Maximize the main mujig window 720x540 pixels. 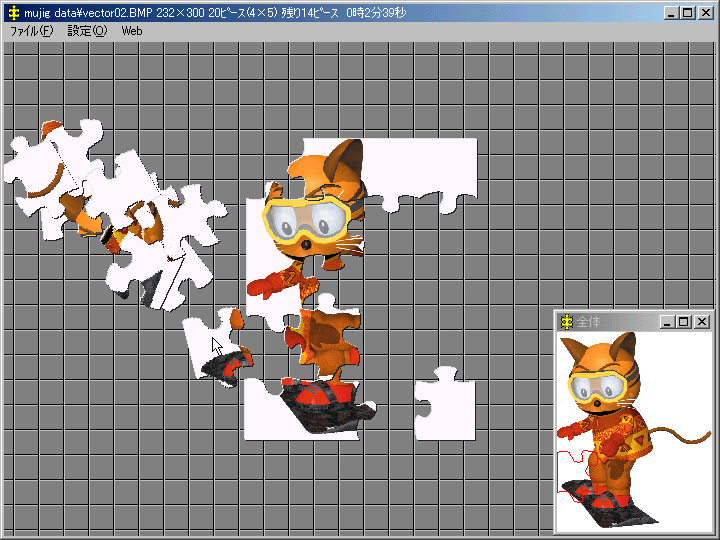(x=687, y=13)
